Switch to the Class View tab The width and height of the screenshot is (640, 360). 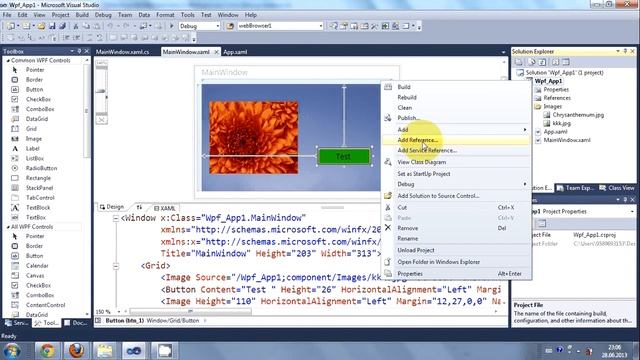tap(617, 188)
